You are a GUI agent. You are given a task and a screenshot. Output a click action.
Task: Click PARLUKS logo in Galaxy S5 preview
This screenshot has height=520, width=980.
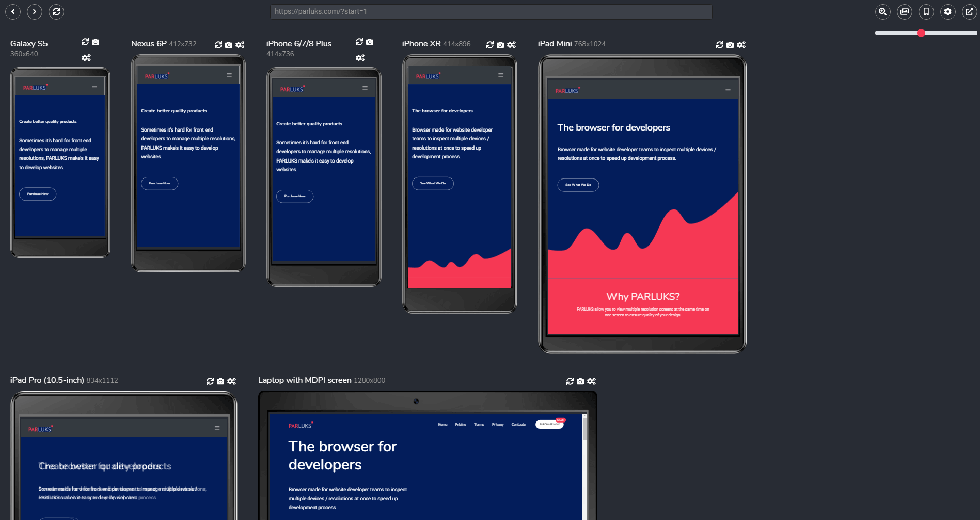click(35, 87)
